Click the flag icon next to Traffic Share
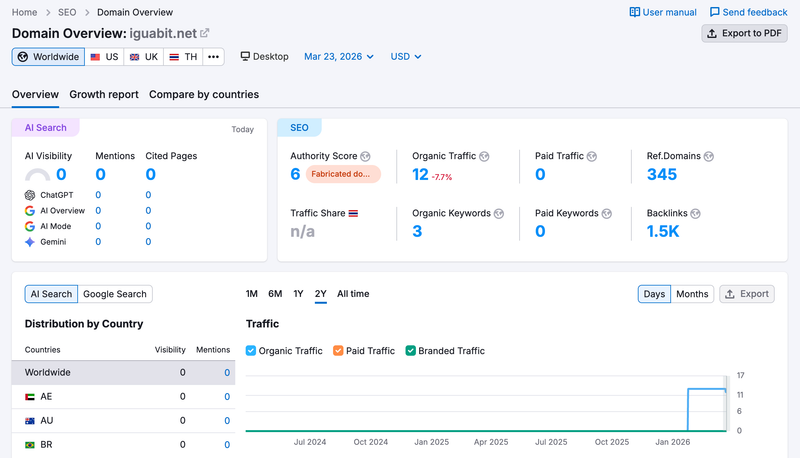The height and width of the screenshot is (458, 800). click(x=353, y=213)
